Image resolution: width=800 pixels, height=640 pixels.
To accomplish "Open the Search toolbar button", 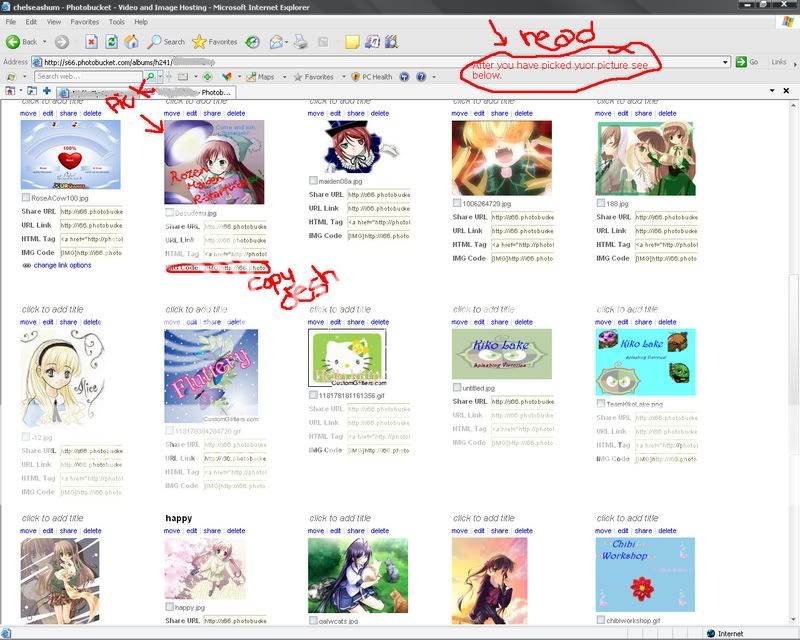I will (x=166, y=41).
